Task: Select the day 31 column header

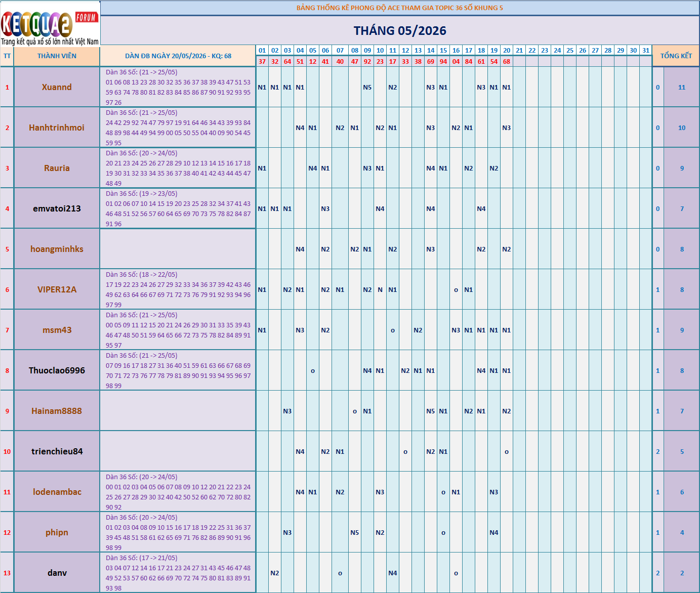Action: pos(646,50)
